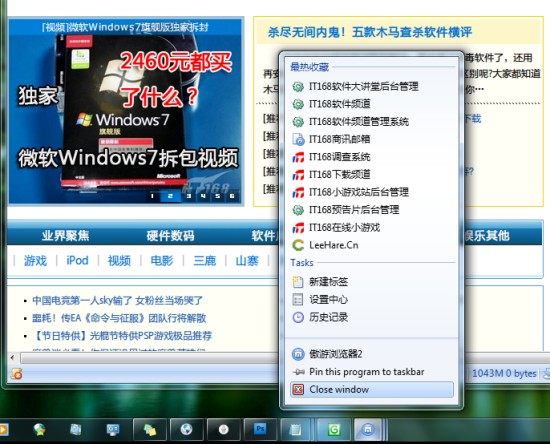Click the new tab icon beside 新建标签
Screen dimensions: 550x444
pos(298,282)
